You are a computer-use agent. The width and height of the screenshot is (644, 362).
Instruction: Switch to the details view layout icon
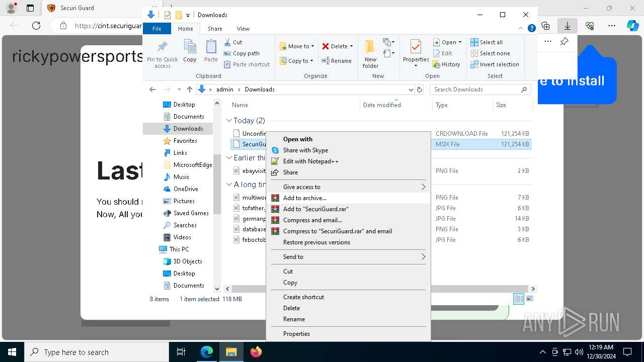click(x=519, y=299)
